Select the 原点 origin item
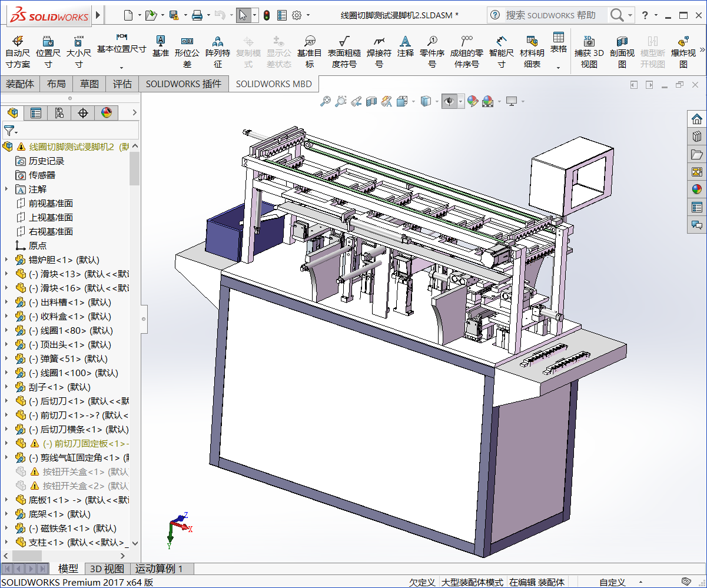Viewport: 707px width, 588px height. coord(38,245)
